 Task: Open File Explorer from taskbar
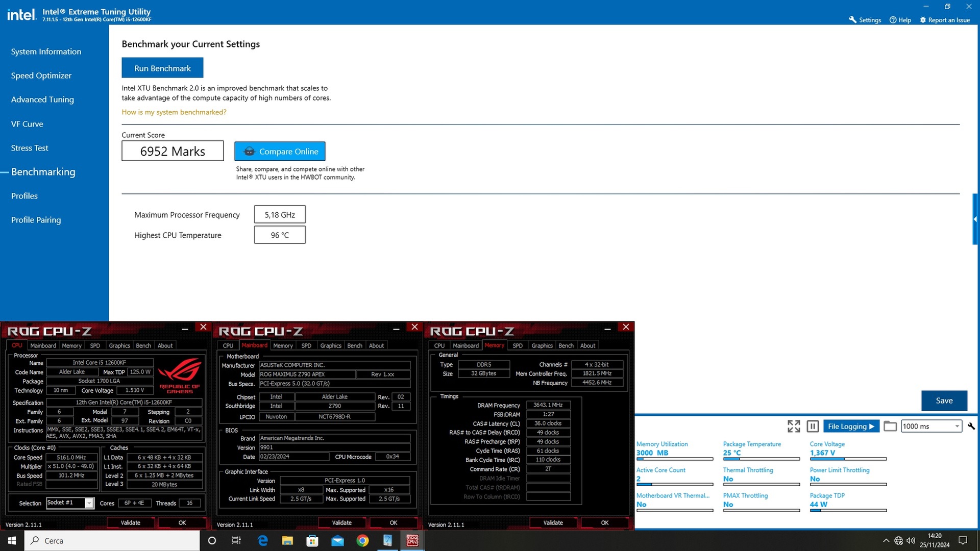[x=287, y=540]
